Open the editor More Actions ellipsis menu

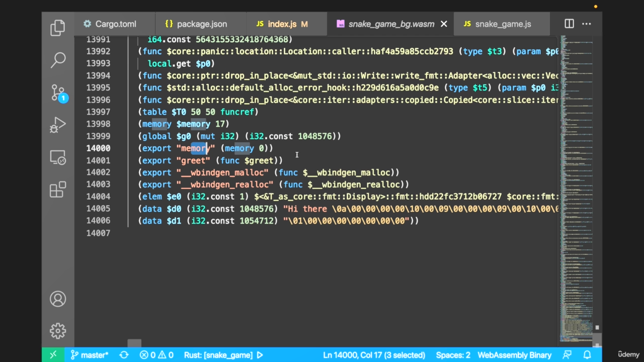tap(587, 24)
